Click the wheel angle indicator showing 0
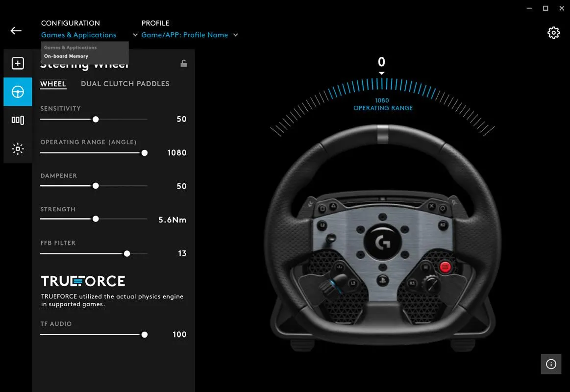This screenshot has width=570, height=392. pos(381,62)
